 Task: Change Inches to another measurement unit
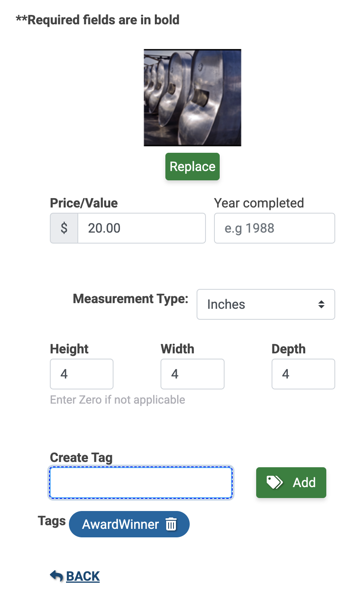point(266,304)
